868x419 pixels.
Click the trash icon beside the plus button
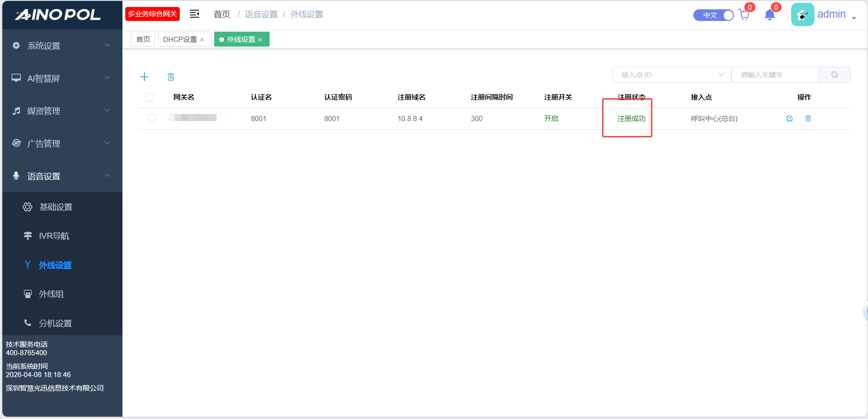point(171,77)
